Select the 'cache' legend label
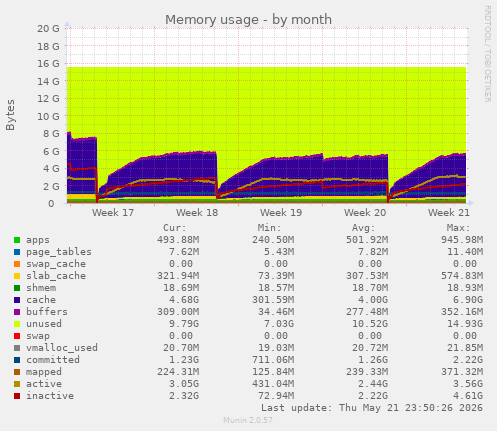 point(41,300)
